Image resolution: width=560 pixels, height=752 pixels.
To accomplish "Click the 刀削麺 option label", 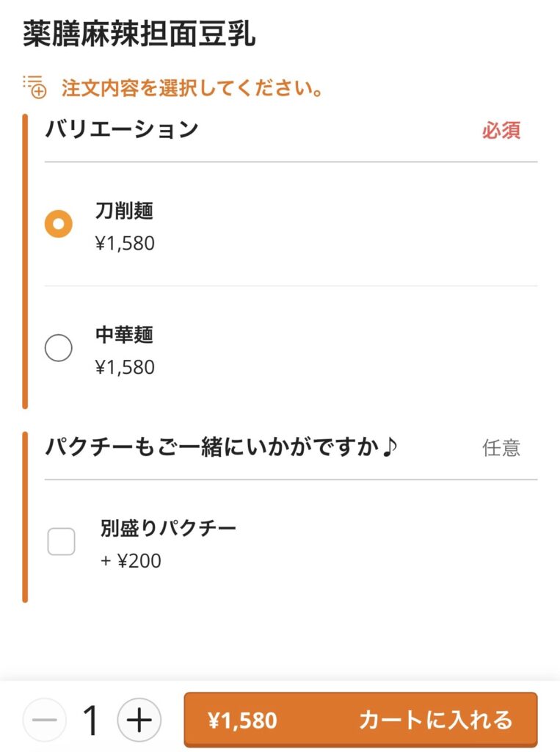I will [124, 211].
